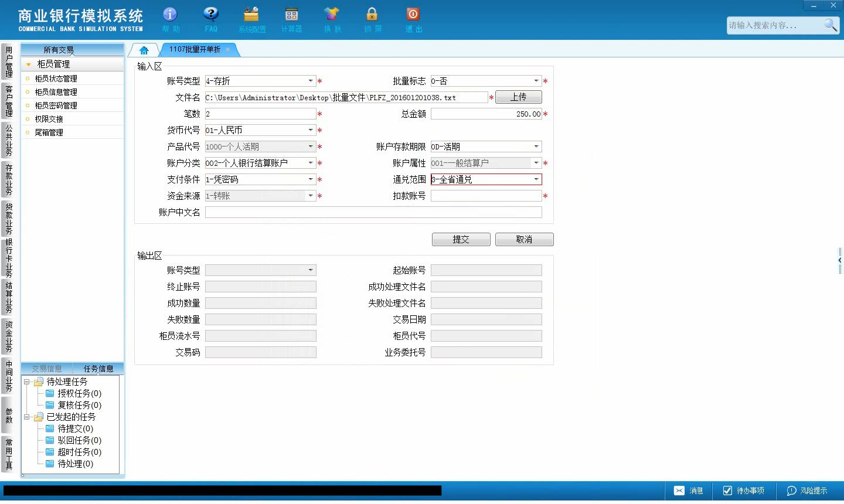The image size is (844, 504).
Task: Open 驳回任务(0) folder
Action: click(x=74, y=440)
